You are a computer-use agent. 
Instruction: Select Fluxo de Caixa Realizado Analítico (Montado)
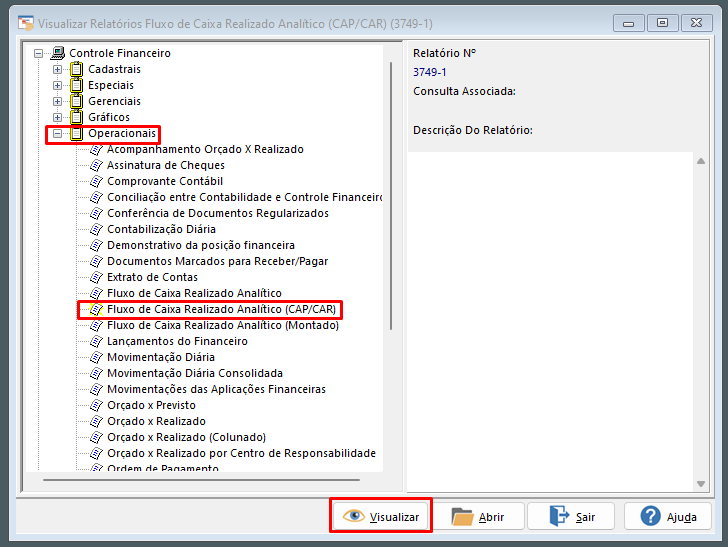tap(223, 326)
